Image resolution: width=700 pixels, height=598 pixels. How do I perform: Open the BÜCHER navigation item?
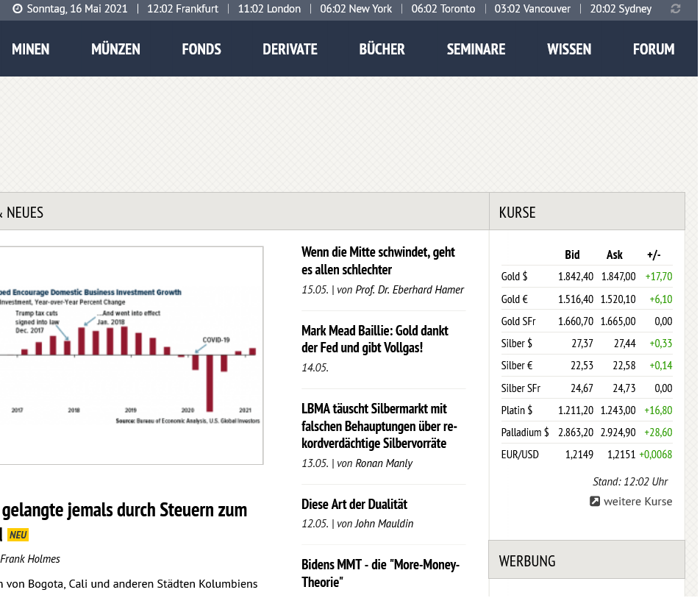(x=382, y=49)
